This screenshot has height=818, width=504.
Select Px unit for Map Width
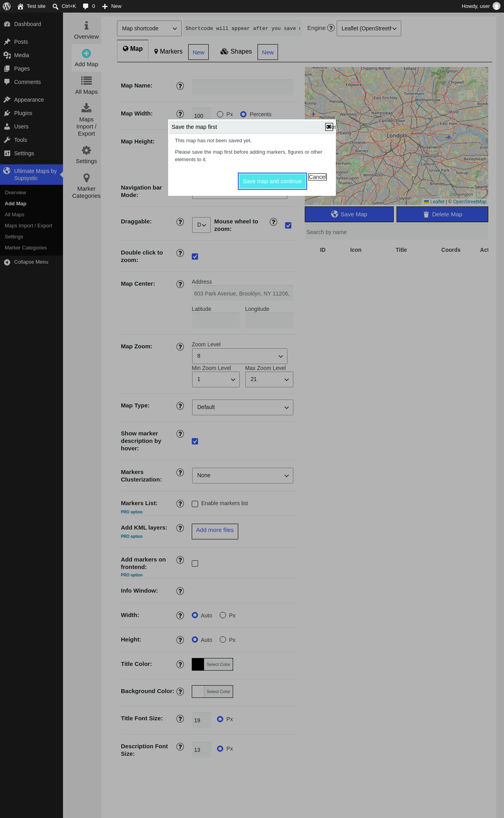(220, 114)
